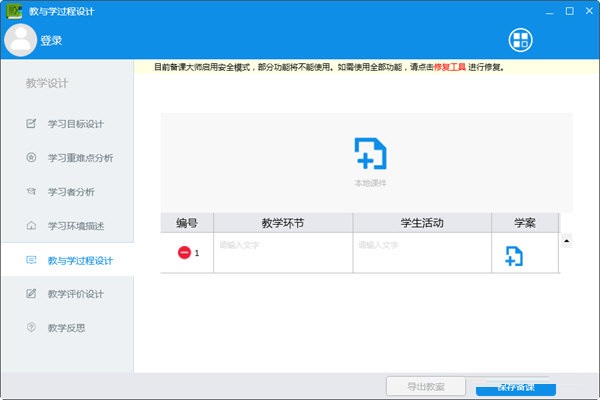Image resolution: width=600 pixels, height=400 pixels.
Task: Click the 修复工具 repair tool link
Action: point(449,67)
